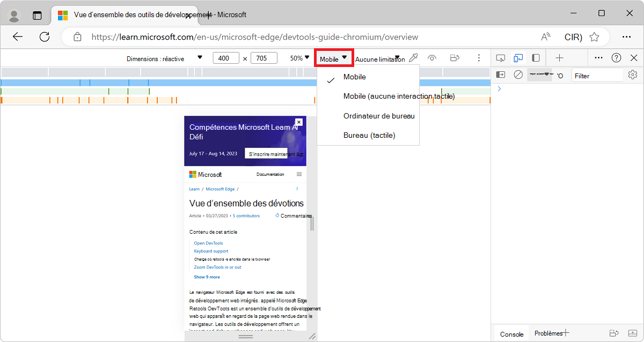Click the Microsoft logo in page header

pyautogui.click(x=206, y=174)
